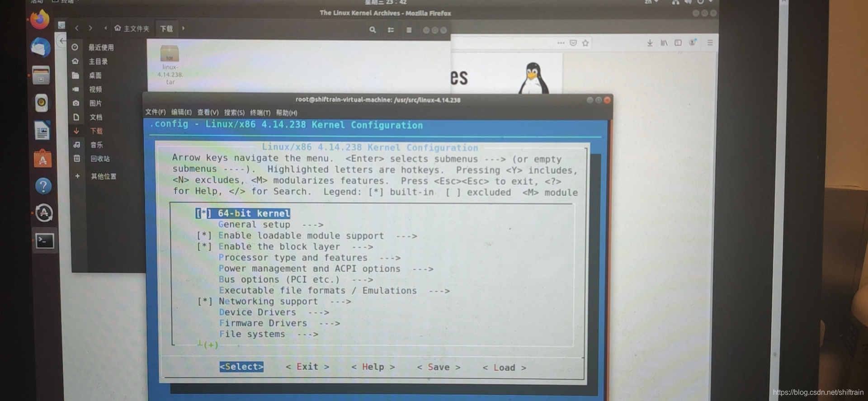Open 最近使用 in Files sidebar
Image resolution: width=868 pixels, height=401 pixels.
101,47
